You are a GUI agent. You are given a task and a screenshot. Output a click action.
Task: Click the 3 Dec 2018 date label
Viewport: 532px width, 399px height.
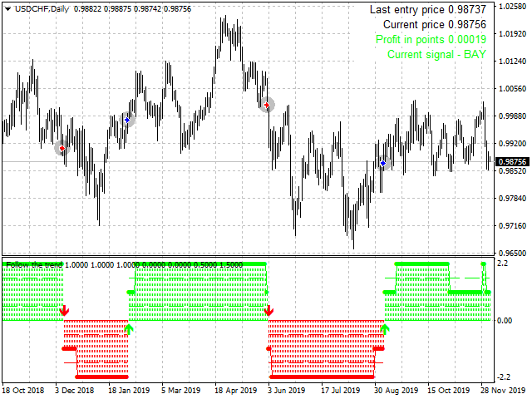tap(74, 391)
